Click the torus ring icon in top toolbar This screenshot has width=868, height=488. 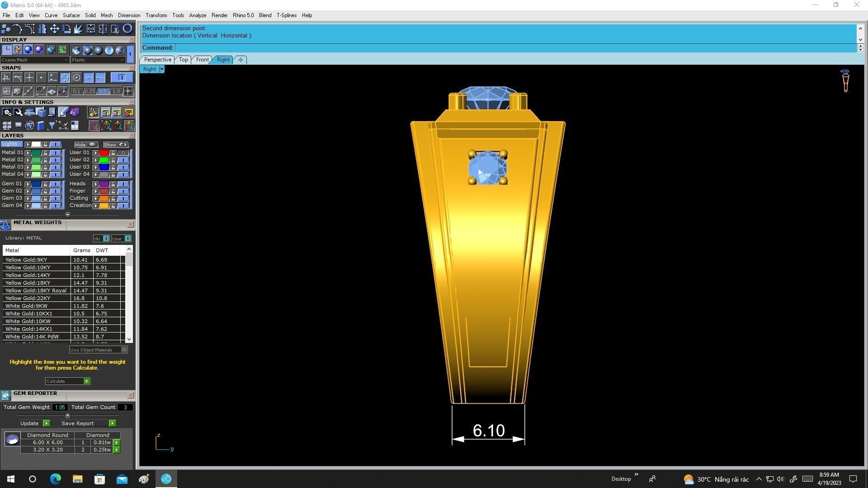127,29
